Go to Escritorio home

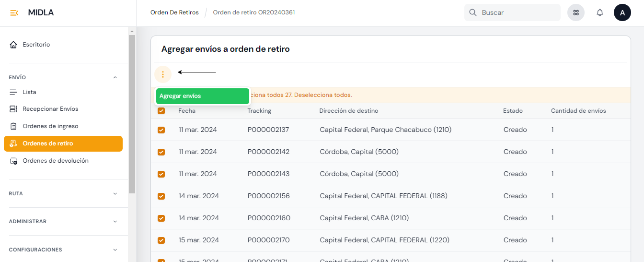point(36,45)
